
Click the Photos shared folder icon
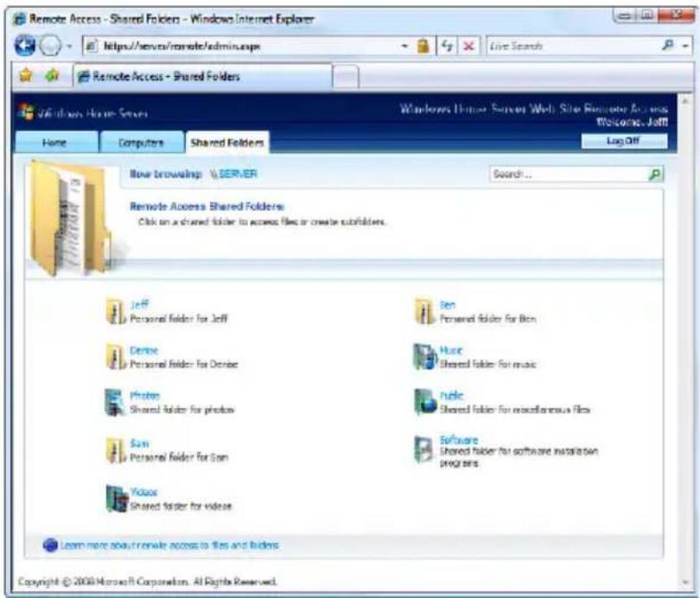point(115,402)
